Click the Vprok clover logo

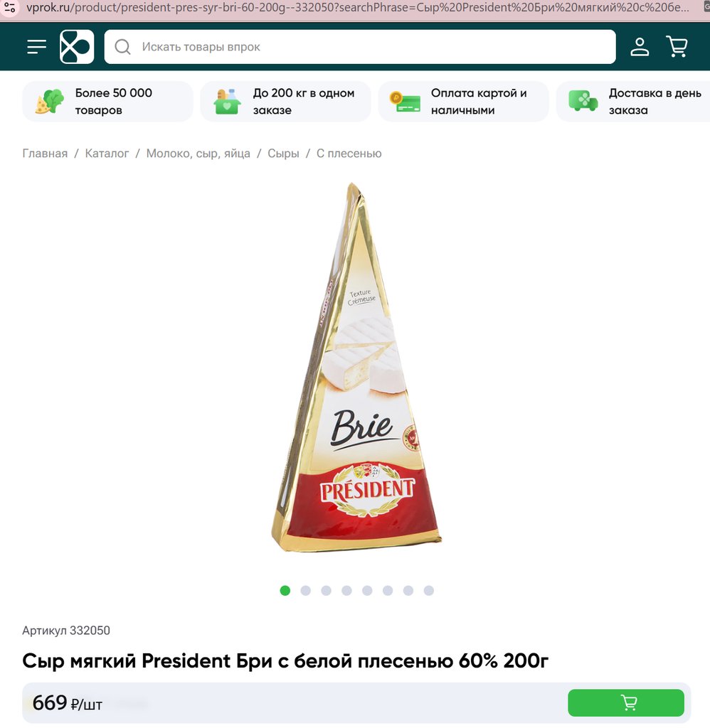(77, 47)
